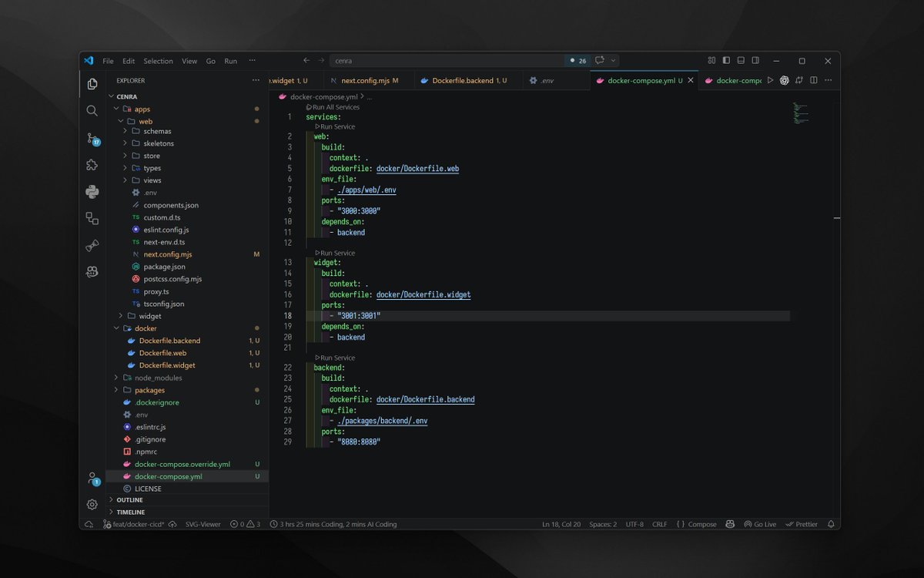The image size is (924, 578).
Task: Click the command center search box
Action: point(447,61)
